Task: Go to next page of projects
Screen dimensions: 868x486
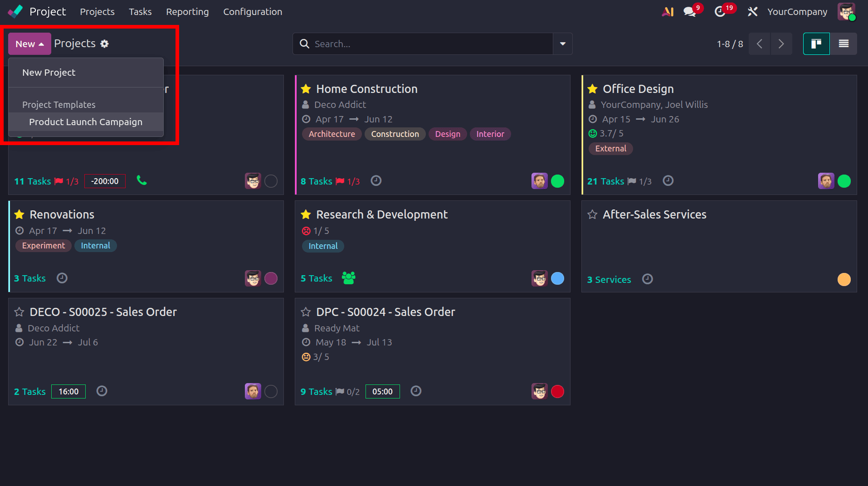Action: [x=781, y=44]
